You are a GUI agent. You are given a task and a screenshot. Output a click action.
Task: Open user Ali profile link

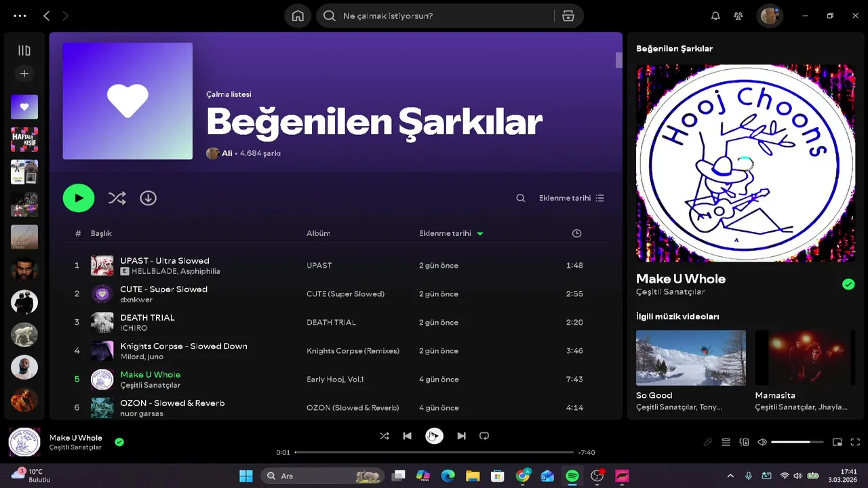point(227,153)
